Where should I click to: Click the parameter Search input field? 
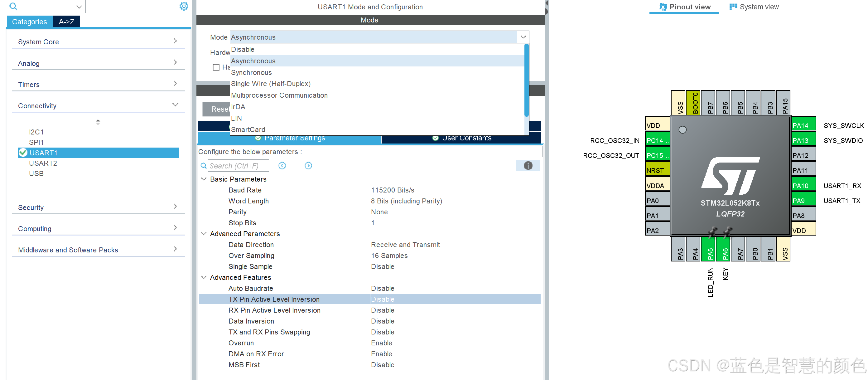coord(238,166)
